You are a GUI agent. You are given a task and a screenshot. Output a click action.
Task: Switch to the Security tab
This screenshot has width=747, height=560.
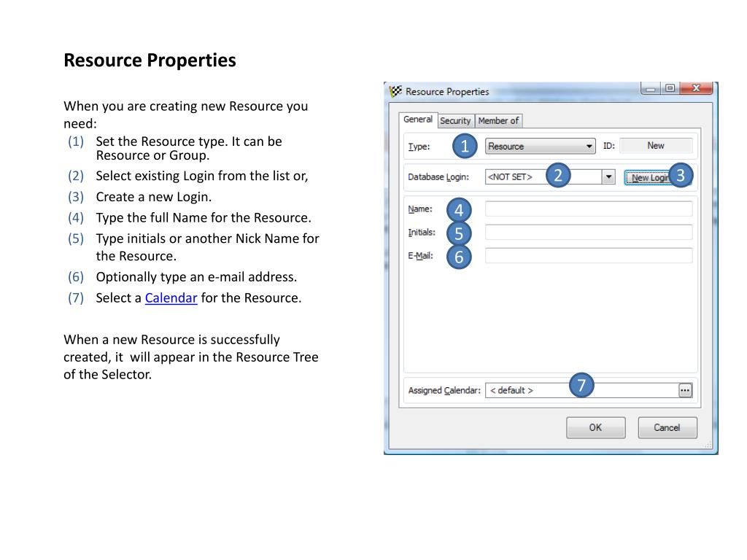click(455, 121)
